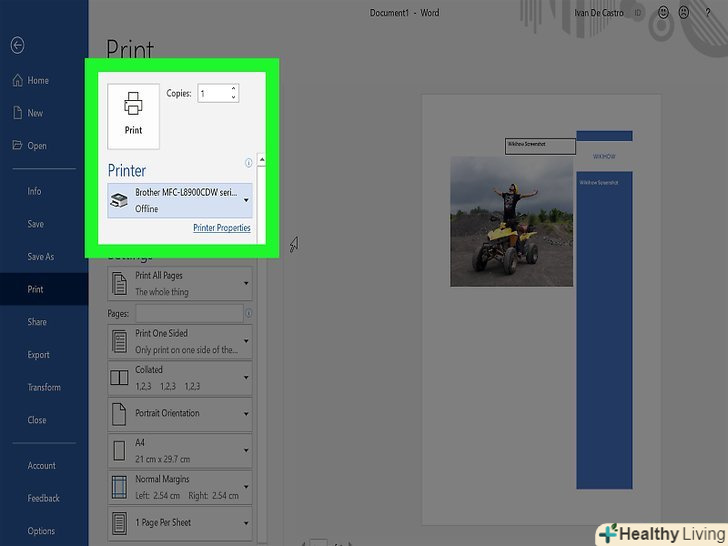Click the frowning face feedback icon

(x=684, y=13)
